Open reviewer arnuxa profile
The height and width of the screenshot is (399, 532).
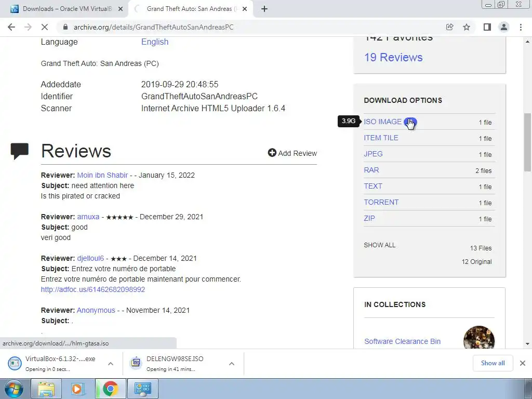[88, 217]
